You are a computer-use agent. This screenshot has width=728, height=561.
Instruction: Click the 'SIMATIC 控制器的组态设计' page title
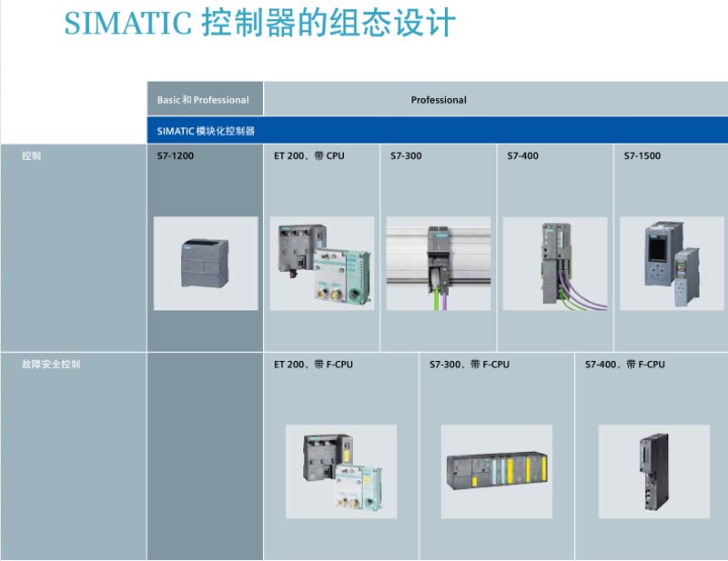click(260, 23)
